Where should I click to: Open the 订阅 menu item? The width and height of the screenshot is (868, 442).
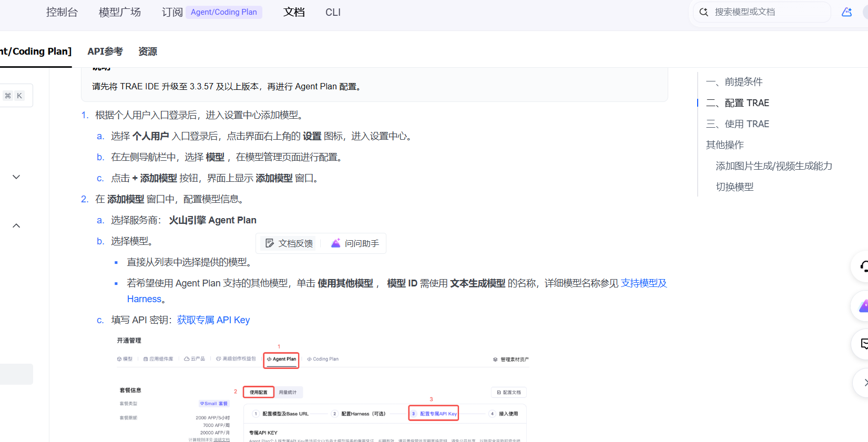172,12
